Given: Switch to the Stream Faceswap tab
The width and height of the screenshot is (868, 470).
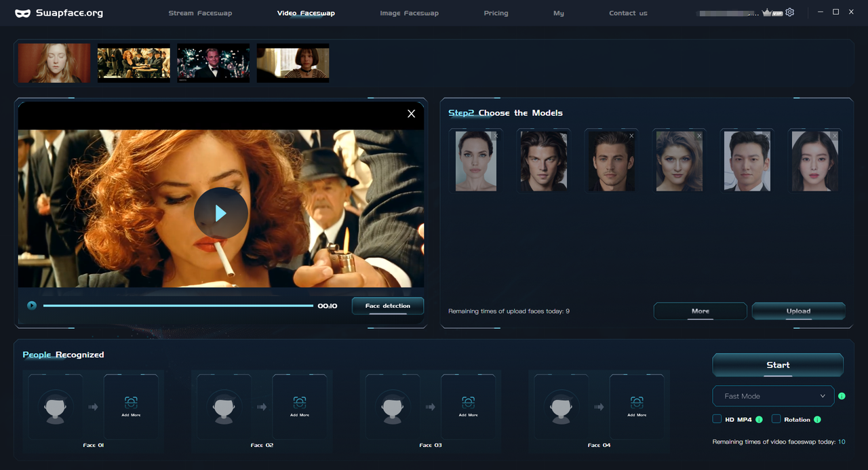Looking at the screenshot, I should click(200, 13).
